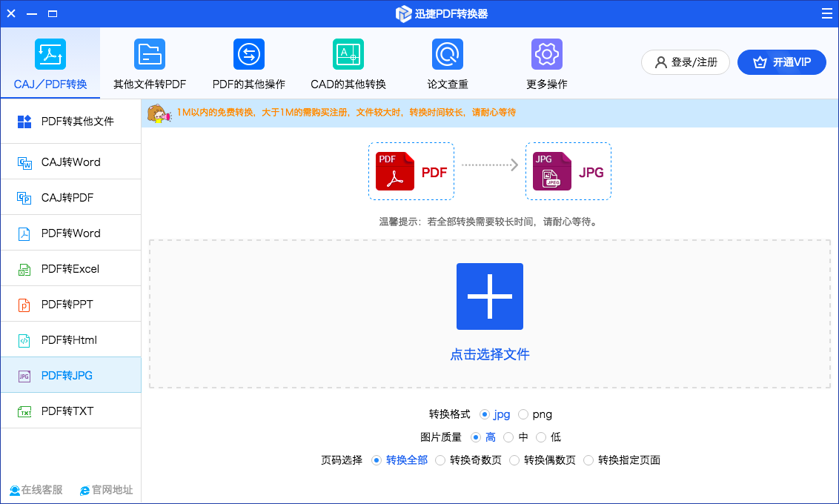This screenshot has height=504, width=839.
Task: Open the 在线客服 link text
Action: point(42,490)
